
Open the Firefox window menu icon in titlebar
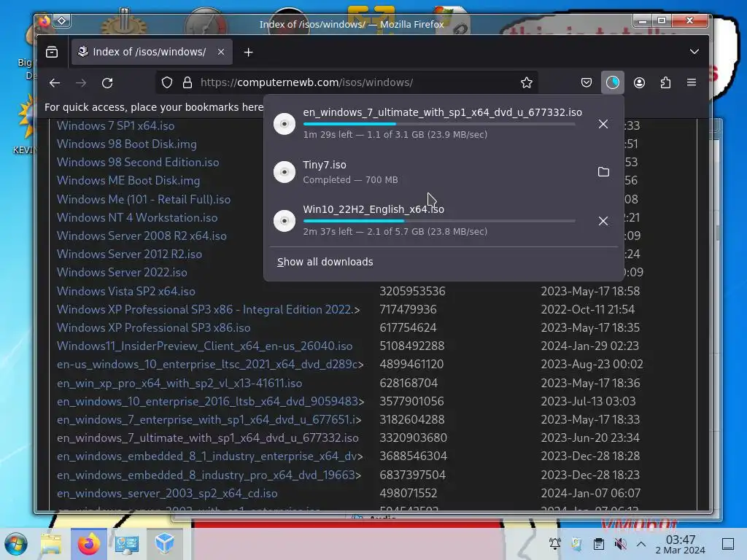(x=44, y=21)
